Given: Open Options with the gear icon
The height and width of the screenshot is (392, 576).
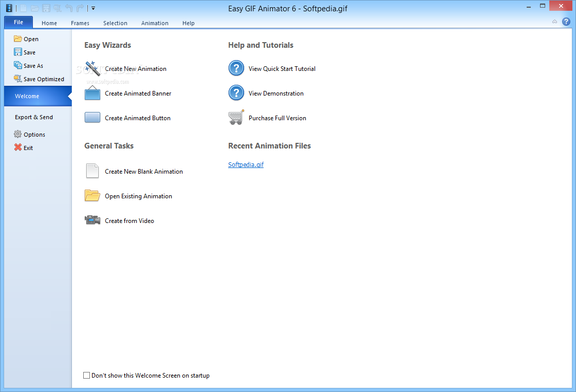Looking at the screenshot, I should 29,135.
